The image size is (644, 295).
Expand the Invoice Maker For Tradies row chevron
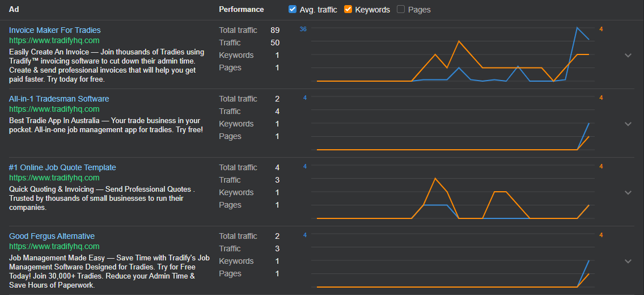pos(628,55)
